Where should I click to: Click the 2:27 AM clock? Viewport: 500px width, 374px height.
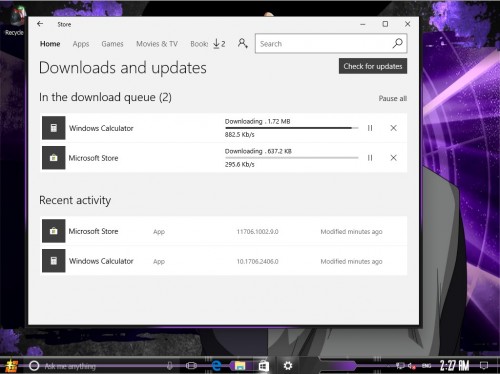(454, 366)
